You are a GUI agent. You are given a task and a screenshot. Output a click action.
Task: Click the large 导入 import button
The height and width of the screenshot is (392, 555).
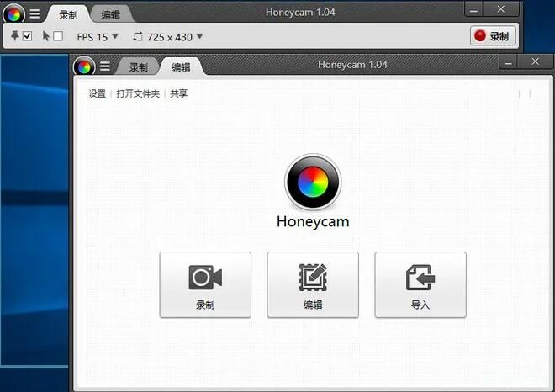point(420,284)
